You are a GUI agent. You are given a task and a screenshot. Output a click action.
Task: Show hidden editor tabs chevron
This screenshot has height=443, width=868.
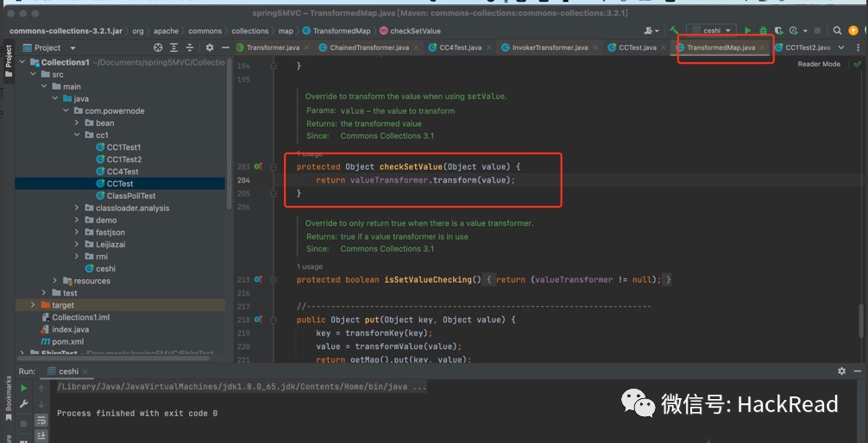coord(841,47)
